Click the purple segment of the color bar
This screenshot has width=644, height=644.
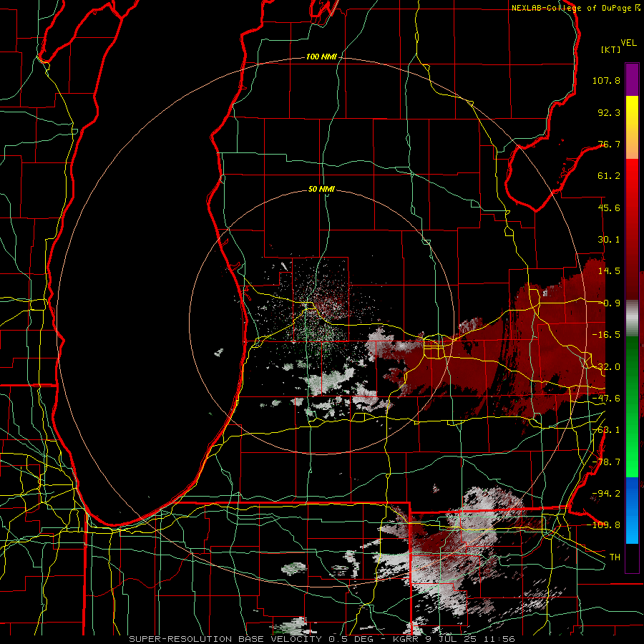(x=632, y=79)
